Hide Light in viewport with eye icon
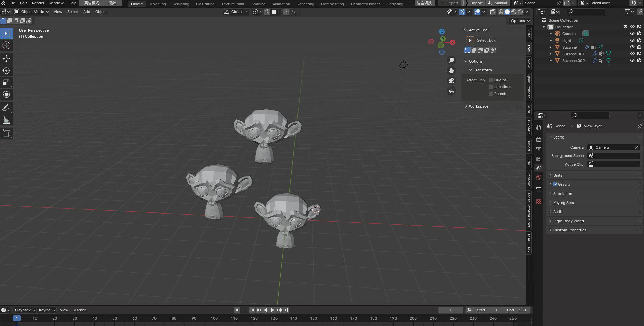This screenshot has height=326, width=644. [x=632, y=41]
